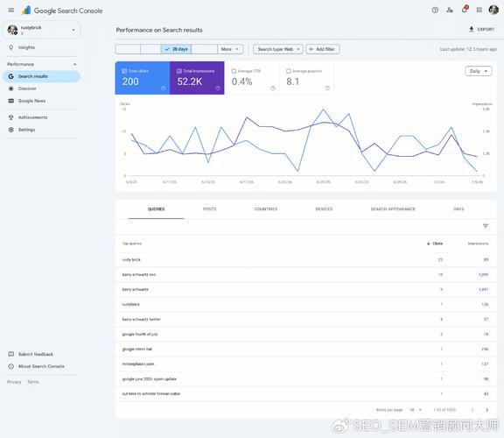Open the More date range dropdown

(230, 49)
